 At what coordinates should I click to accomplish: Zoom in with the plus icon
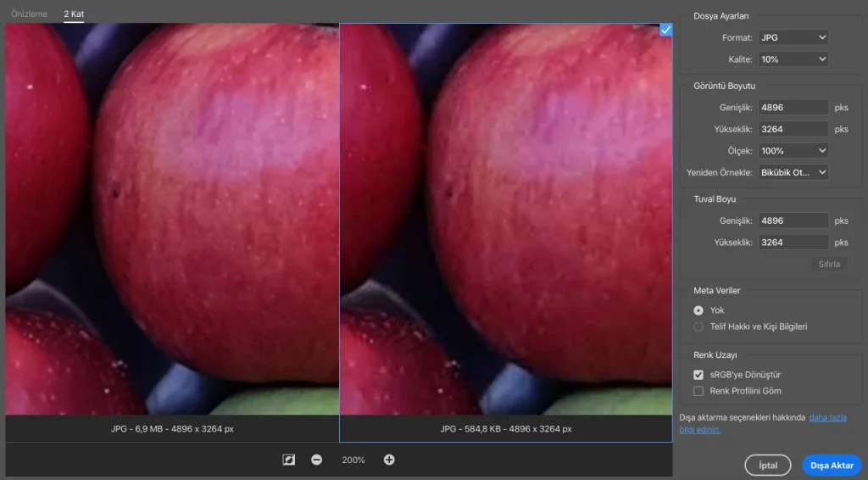point(389,460)
